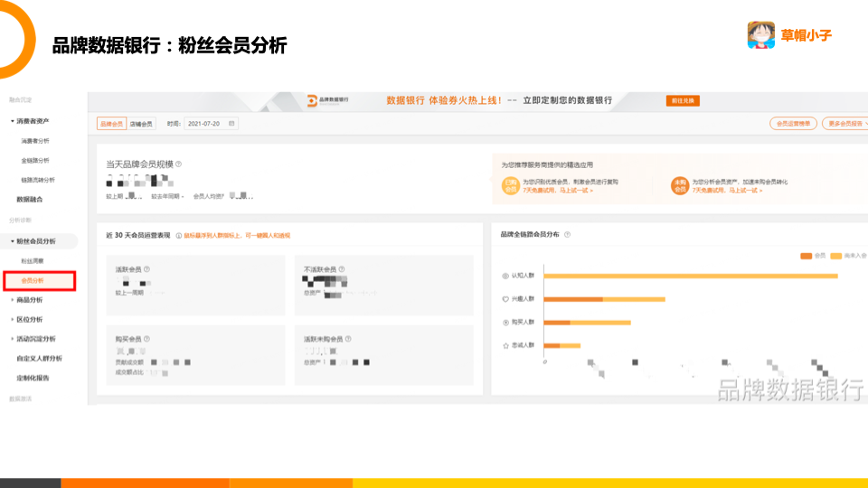Click the 忠诚人群 star icon

pyautogui.click(x=505, y=345)
